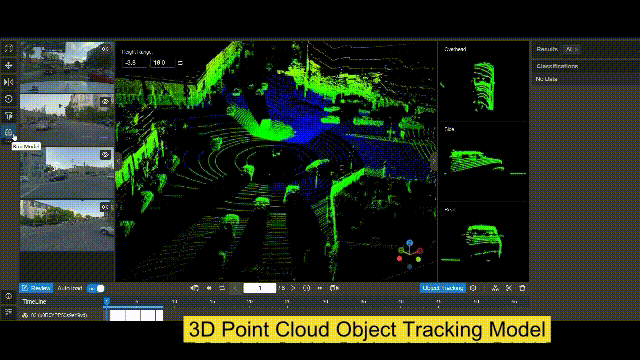Click the Review button

point(36,288)
